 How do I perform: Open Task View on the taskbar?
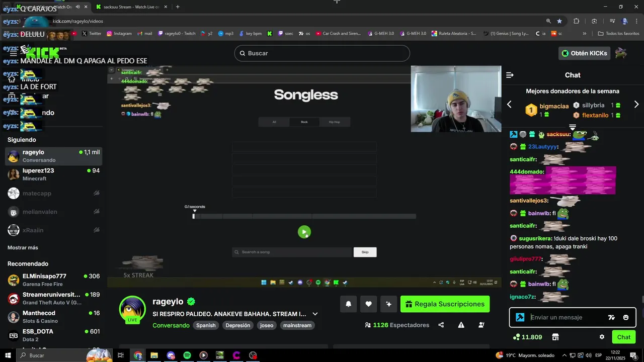121,355
